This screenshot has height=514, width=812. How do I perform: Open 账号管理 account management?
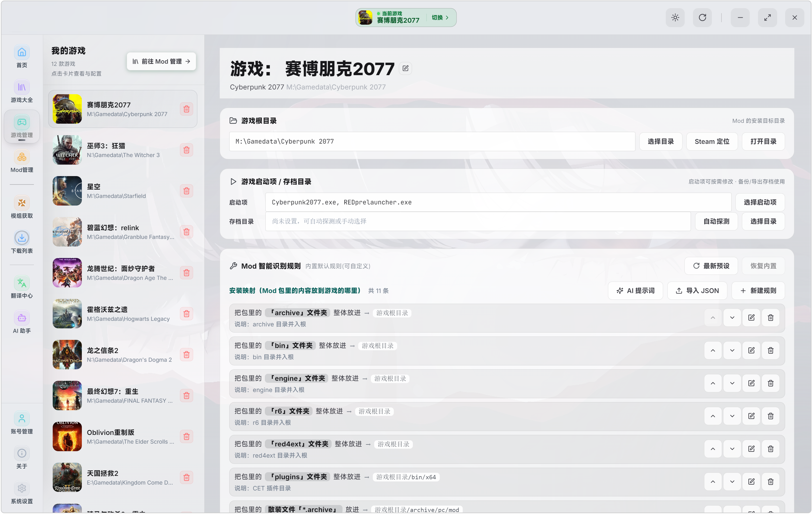click(22, 423)
